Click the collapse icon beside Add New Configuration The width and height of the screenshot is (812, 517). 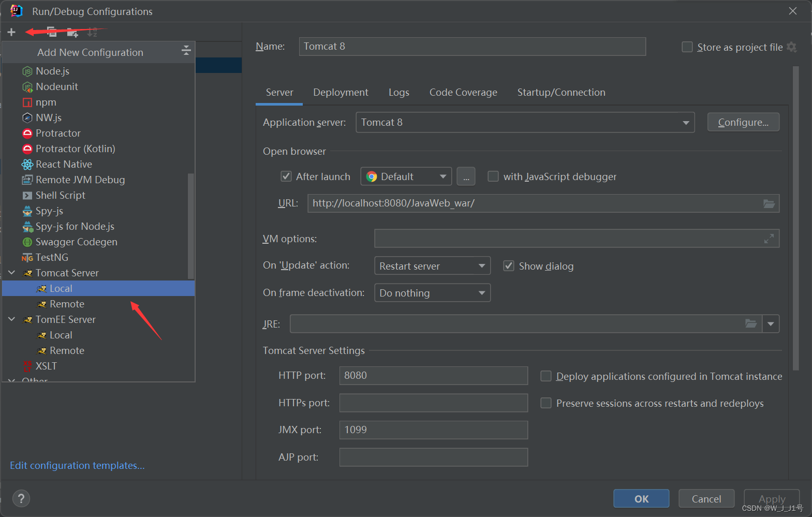pyautogui.click(x=186, y=51)
